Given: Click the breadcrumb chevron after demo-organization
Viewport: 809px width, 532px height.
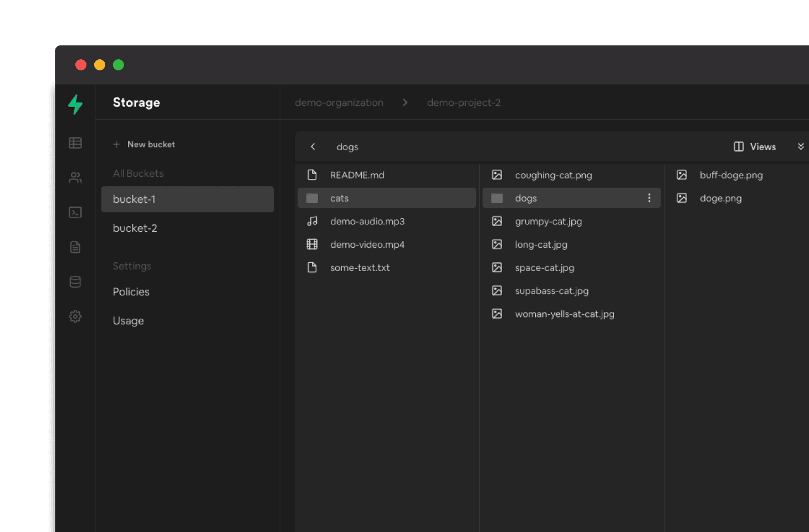Looking at the screenshot, I should tap(405, 103).
